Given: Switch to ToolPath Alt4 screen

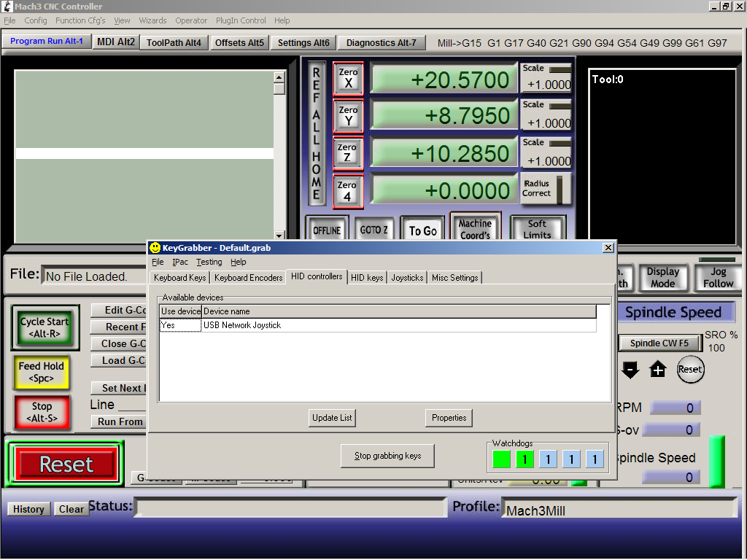Looking at the screenshot, I should pos(174,42).
